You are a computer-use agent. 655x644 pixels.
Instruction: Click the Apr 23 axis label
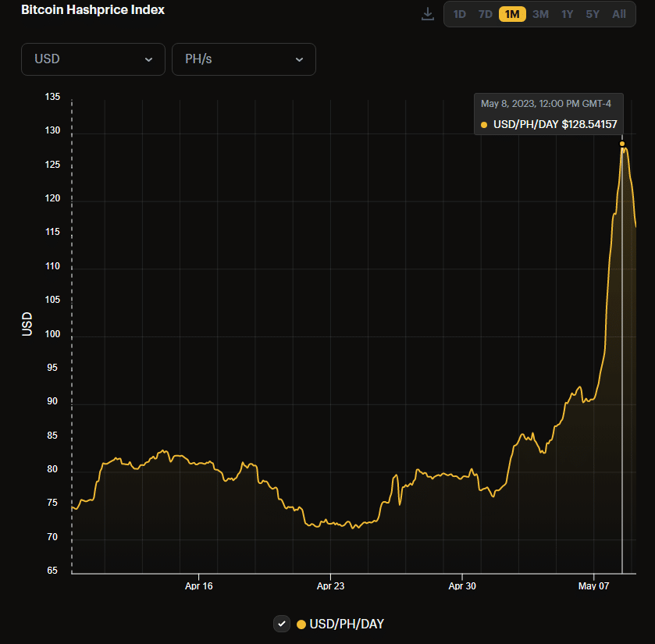pos(330,586)
